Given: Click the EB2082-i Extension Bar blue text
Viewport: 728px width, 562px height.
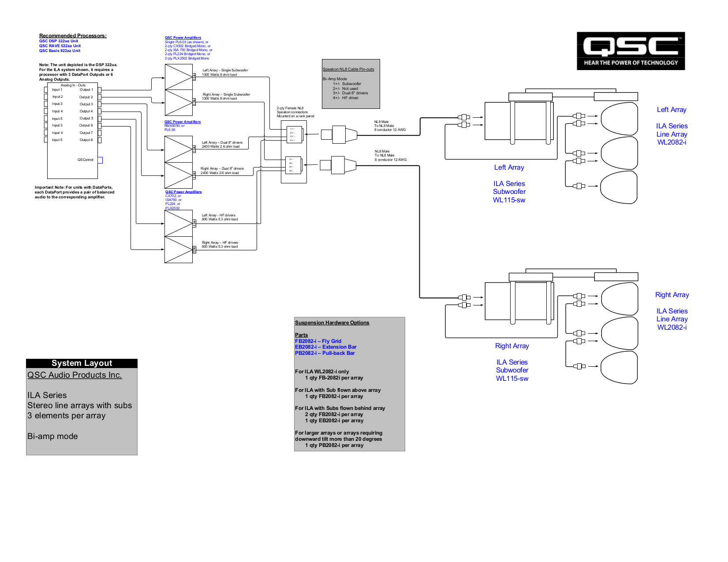Looking at the screenshot, I should [x=325, y=347].
